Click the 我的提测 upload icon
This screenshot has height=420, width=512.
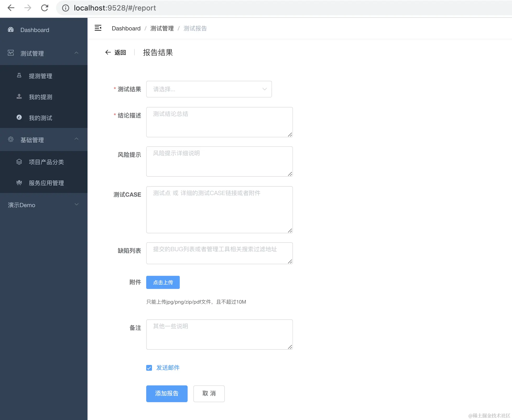19,96
